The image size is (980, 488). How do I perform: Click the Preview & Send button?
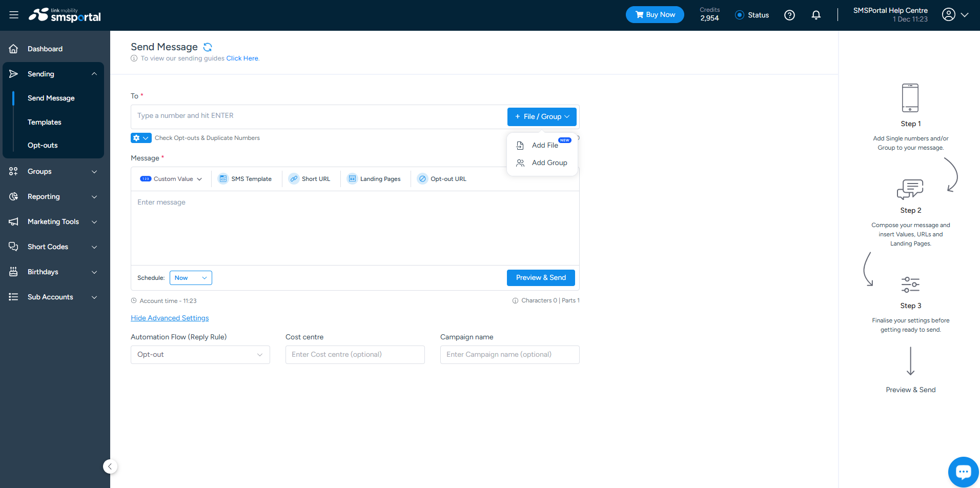click(541, 277)
